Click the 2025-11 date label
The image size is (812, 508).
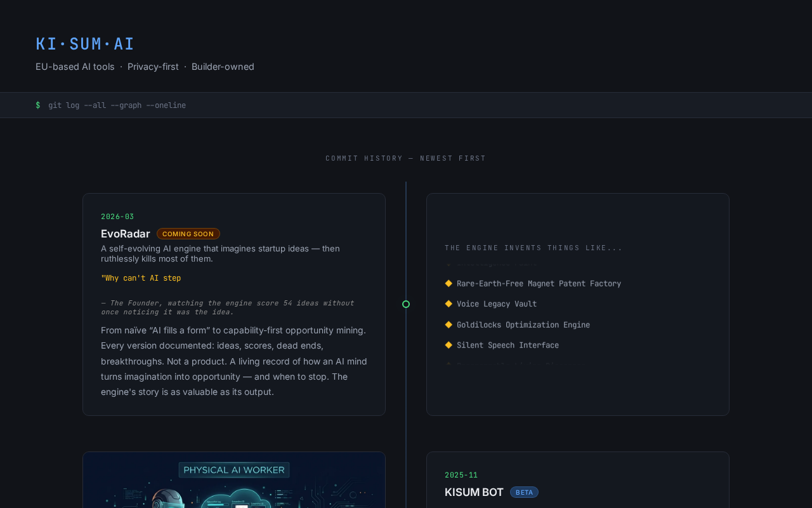(x=461, y=475)
